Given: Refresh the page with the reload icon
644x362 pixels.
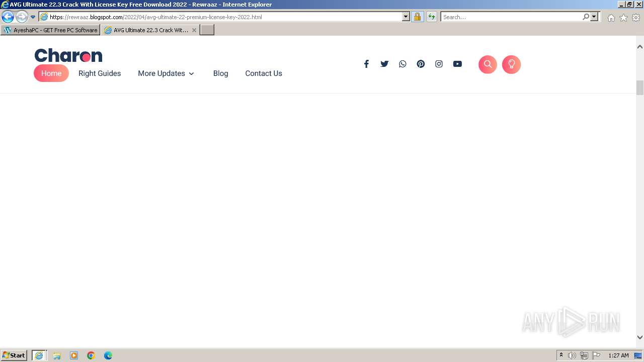Looking at the screenshot, I should [432, 17].
